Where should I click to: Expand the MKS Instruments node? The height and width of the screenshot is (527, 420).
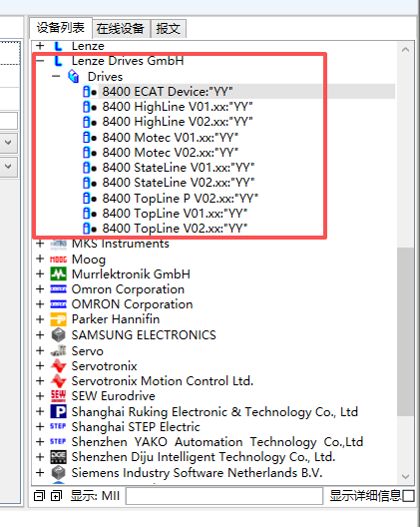pyautogui.click(x=40, y=244)
